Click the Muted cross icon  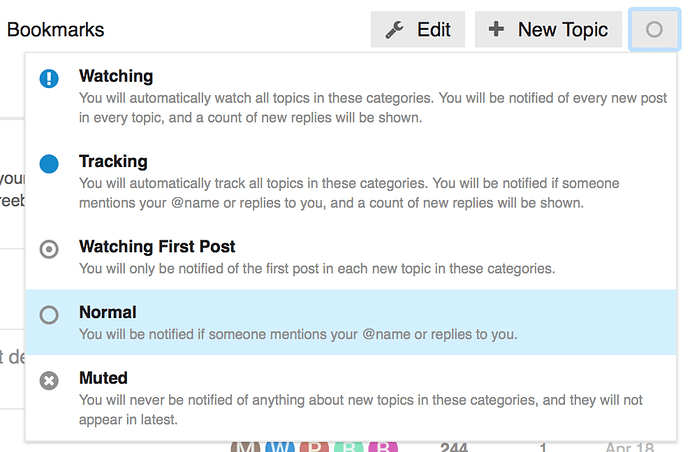click(x=49, y=380)
